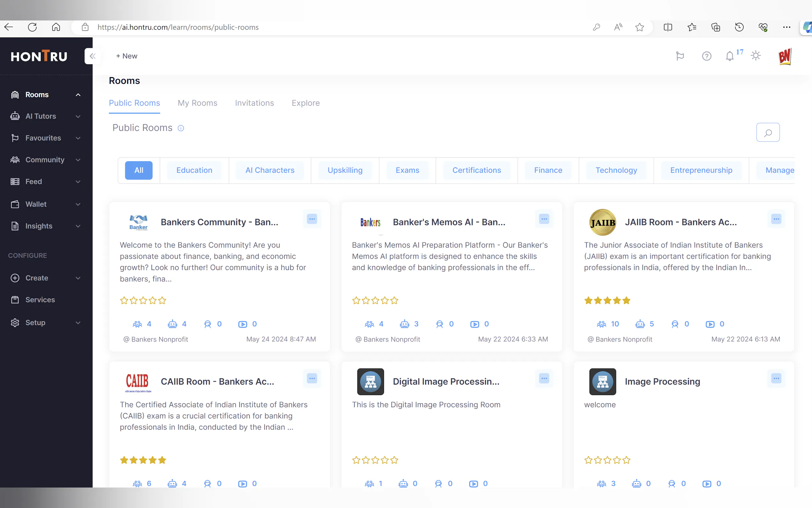Open the help question mark icon
The width and height of the screenshot is (812, 508).
click(707, 56)
